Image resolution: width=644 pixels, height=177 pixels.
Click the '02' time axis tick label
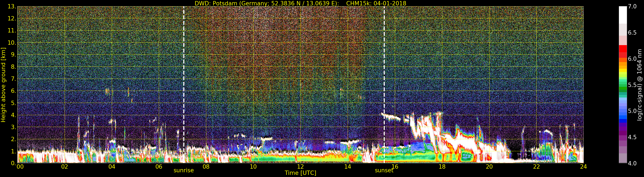click(65, 167)
